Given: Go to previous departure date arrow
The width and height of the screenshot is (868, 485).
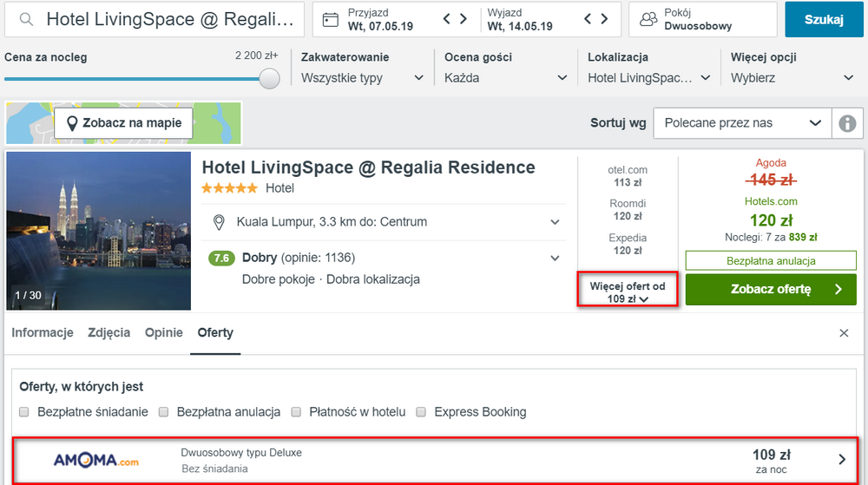Looking at the screenshot, I should coord(588,19).
